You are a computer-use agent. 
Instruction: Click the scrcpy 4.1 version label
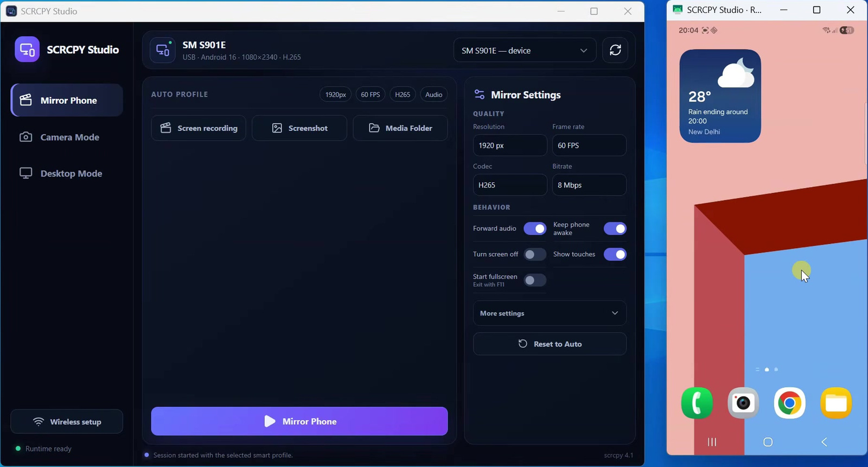coord(618,456)
